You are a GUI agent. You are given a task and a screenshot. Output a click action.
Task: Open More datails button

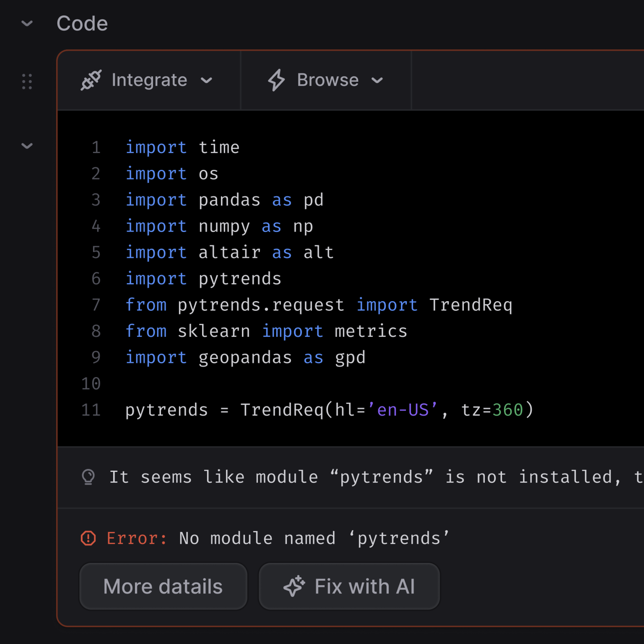point(163,586)
